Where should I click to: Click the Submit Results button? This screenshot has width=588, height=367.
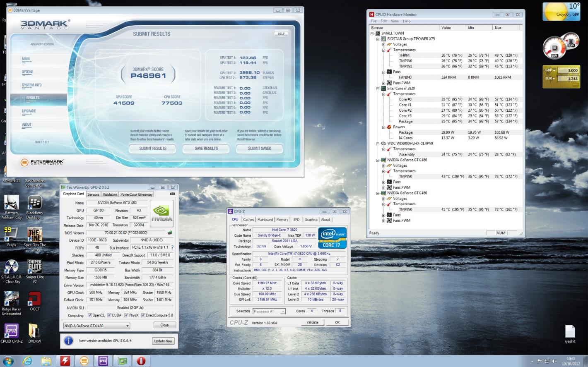[153, 149]
